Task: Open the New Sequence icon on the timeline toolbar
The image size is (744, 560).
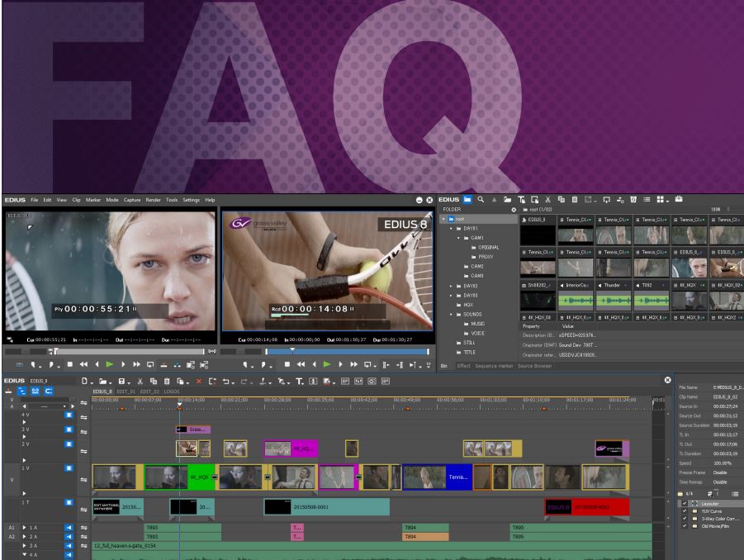Action: [x=85, y=380]
